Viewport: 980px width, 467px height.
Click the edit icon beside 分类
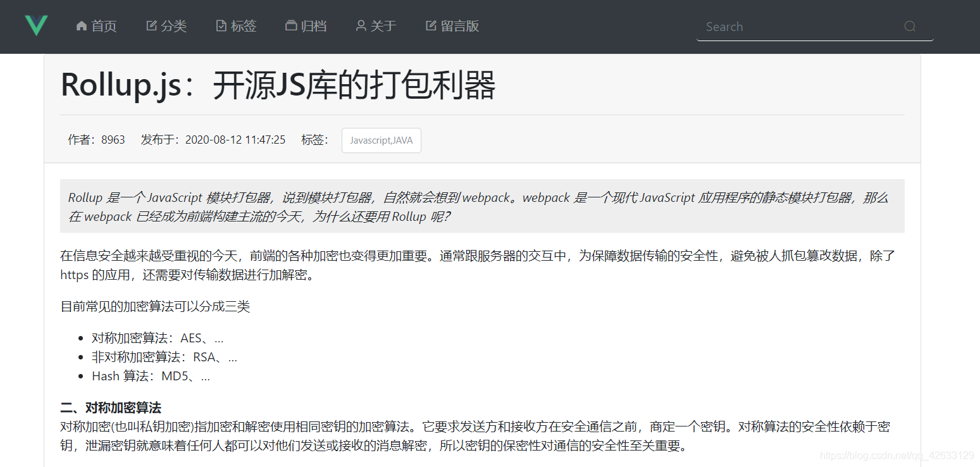click(x=151, y=26)
